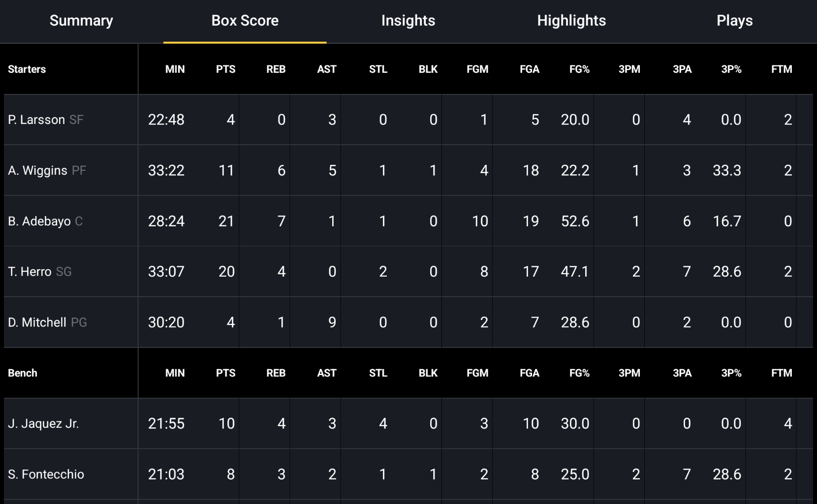Switch to the Summary tab
The image size is (817, 504).
point(81,21)
